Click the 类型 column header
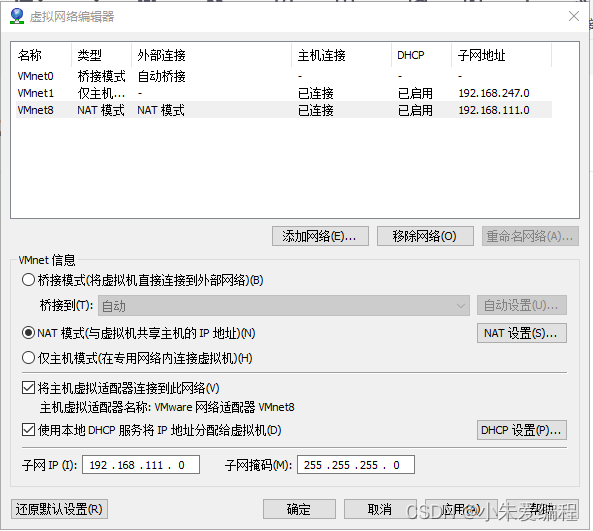The width and height of the screenshot is (593, 531). click(x=101, y=55)
